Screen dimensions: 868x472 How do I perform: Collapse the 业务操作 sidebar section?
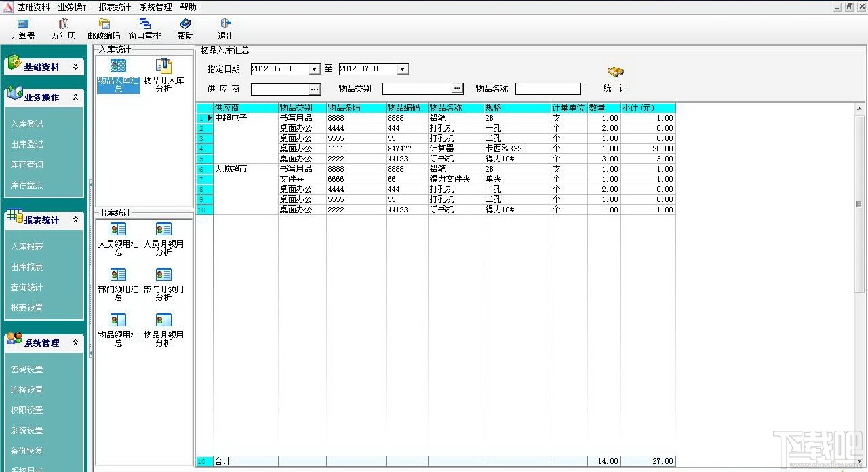(75, 97)
